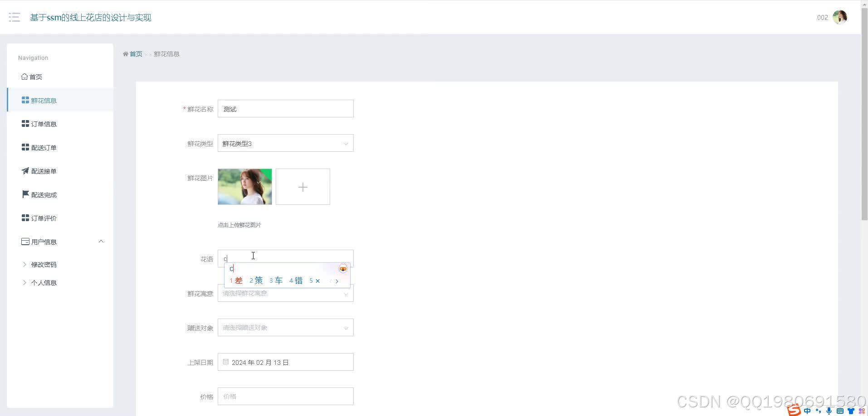Switch the IME 中 Chinese mode indicator

(x=807, y=411)
